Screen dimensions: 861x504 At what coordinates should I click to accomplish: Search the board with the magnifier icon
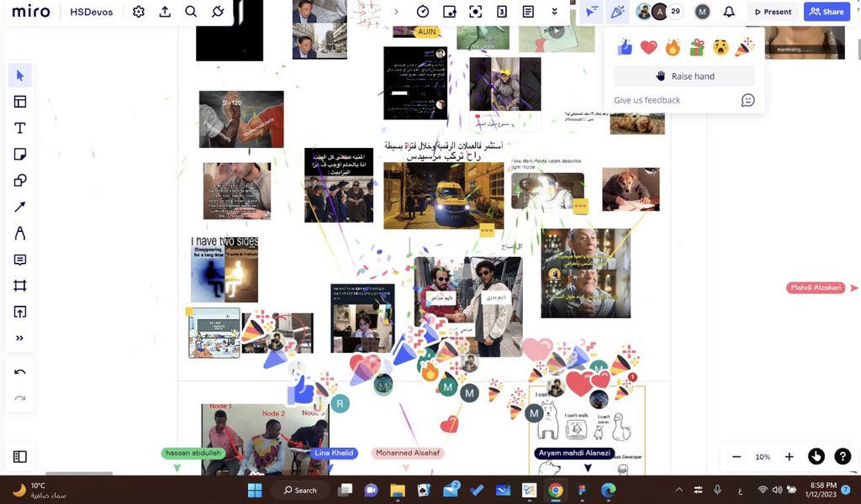click(191, 12)
